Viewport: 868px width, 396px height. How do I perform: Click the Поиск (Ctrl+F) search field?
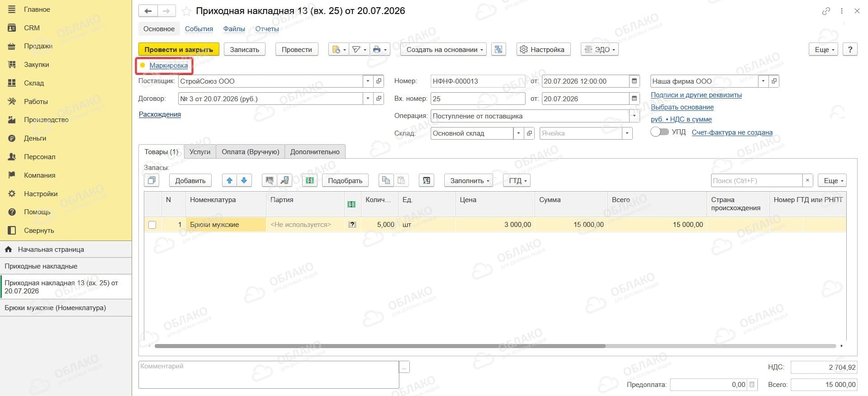(757, 180)
